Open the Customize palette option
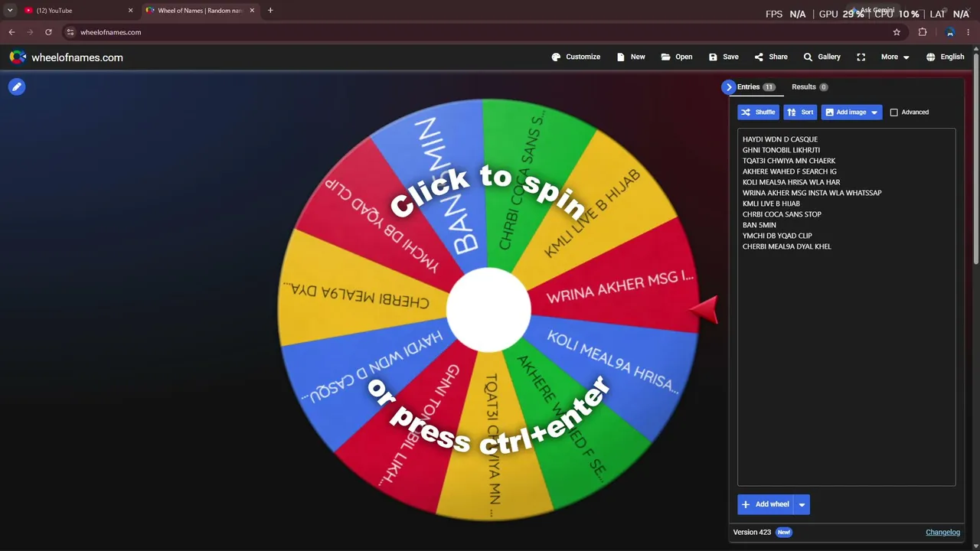980x551 pixels. tap(576, 57)
